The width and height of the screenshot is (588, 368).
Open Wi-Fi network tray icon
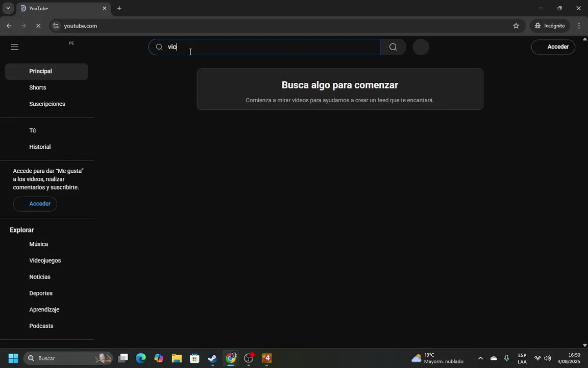point(538,358)
